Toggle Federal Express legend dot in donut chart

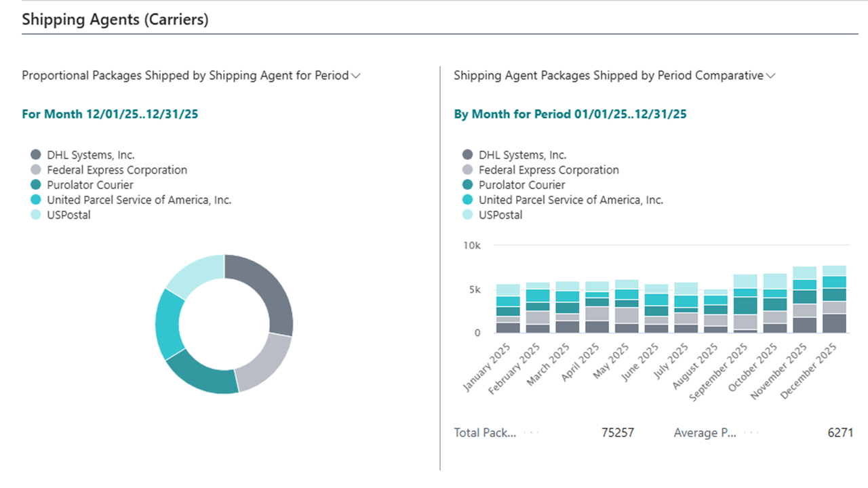click(36, 169)
